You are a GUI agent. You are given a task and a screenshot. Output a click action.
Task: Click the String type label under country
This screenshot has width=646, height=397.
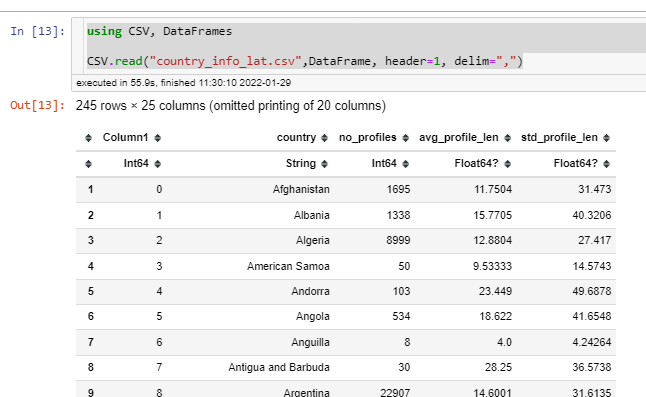pos(301,163)
